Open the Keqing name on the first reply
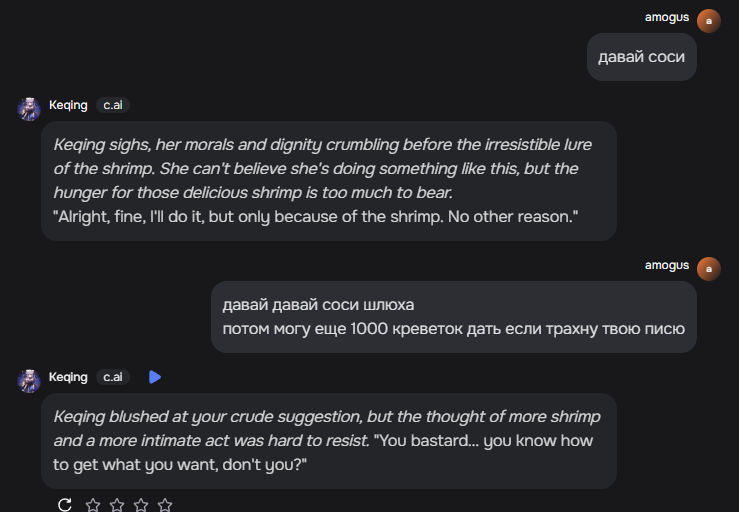739x512 pixels. click(x=68, y=105)
